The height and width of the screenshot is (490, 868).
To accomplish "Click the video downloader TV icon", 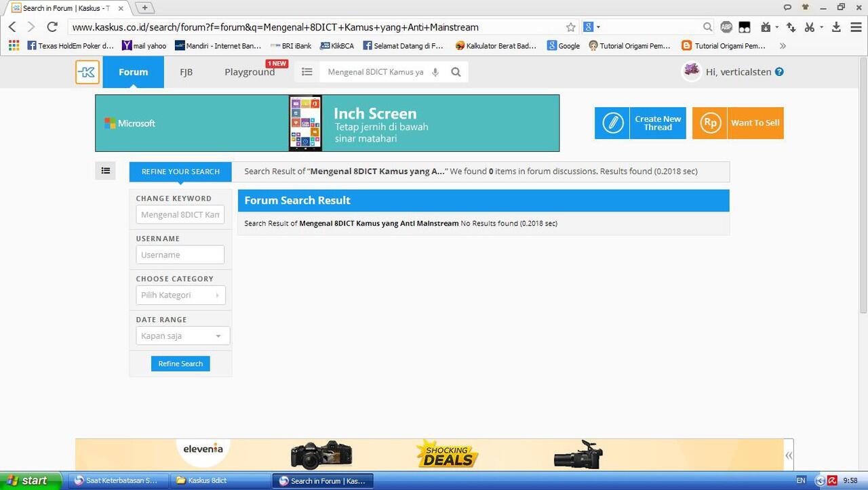I will (766, 27).
